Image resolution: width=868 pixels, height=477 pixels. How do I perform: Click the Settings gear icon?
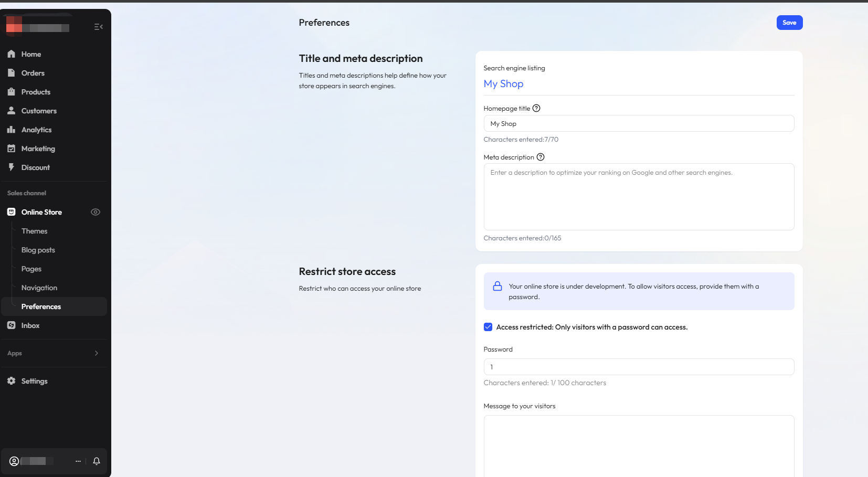click(11, 381)
